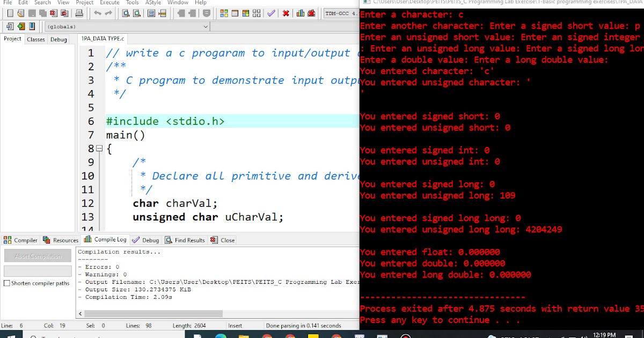Stop execution using the red Abort icon
This screenshot has width=644, height=338.
point(286,13)
